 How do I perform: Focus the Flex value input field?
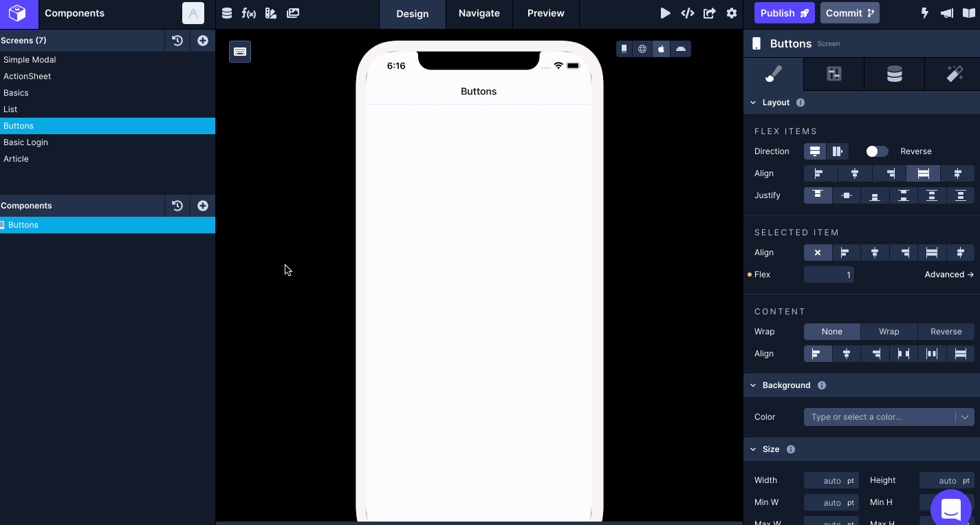tap(829, 275)
